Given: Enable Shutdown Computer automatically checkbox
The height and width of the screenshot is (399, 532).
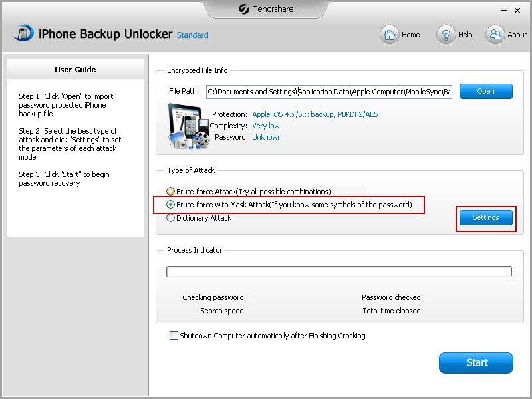Looking at the screenshot, I should pos(174,336).
